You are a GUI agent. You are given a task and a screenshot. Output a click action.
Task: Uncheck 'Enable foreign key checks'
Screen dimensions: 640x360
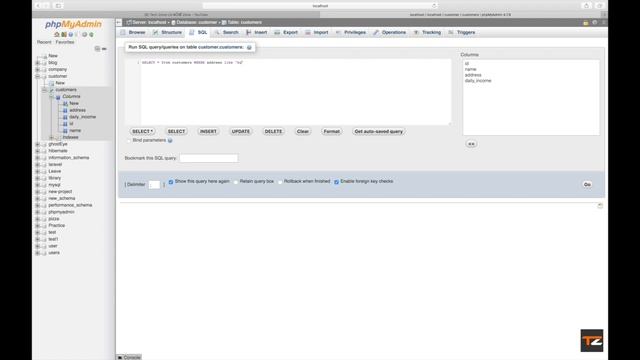[x=336, y=182]
